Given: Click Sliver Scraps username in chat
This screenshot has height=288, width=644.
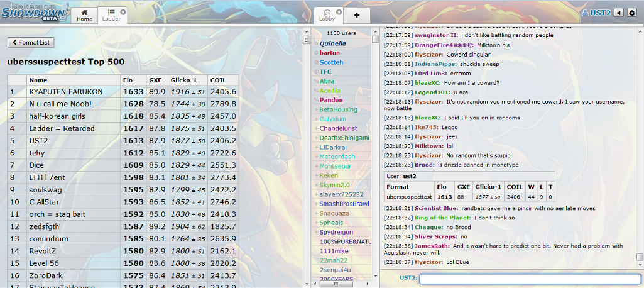Looking at the screenshot, I should pos(435,236).
